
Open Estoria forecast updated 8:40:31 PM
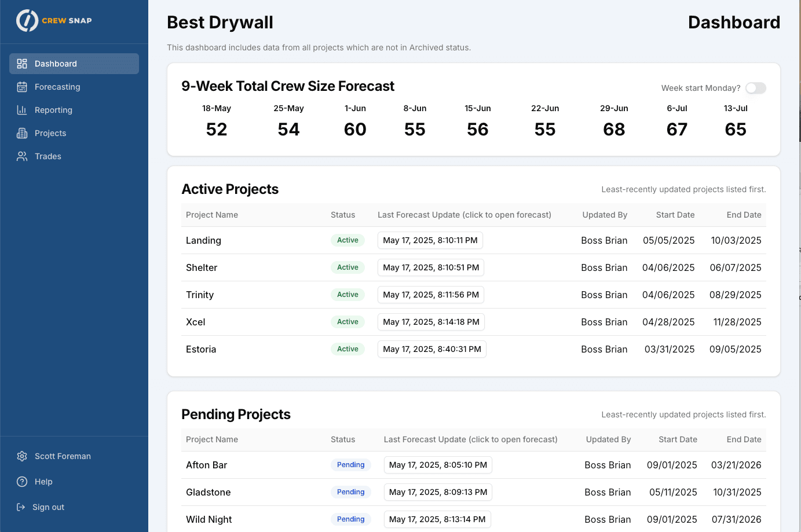pyautogui.click(x=432, y=349)
